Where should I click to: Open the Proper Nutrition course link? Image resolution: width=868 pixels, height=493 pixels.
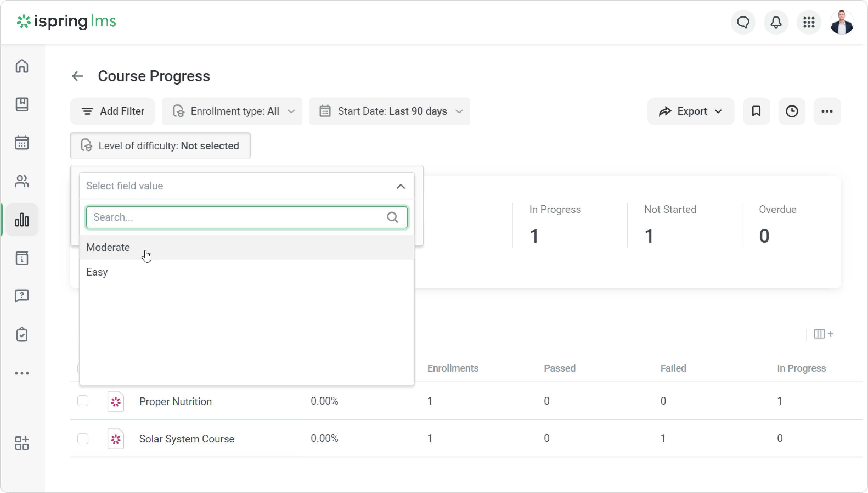[x=175, y=401]
